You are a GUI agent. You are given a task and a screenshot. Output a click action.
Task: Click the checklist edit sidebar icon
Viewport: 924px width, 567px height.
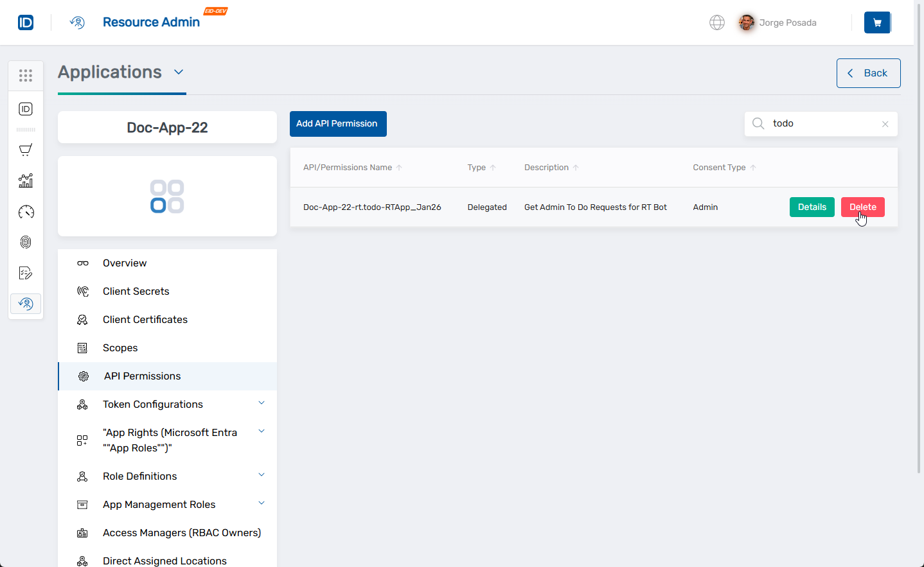point(26,274)
